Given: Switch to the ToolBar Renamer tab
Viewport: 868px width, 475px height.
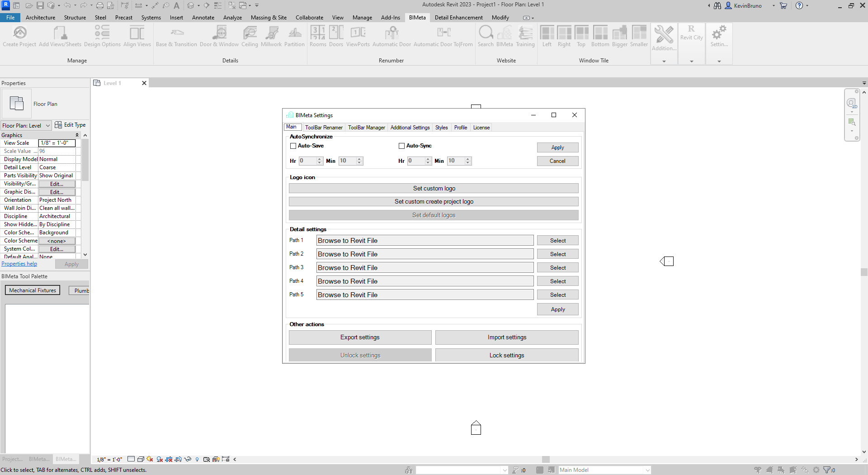Looking at the screenshot, I should [324, 128].
